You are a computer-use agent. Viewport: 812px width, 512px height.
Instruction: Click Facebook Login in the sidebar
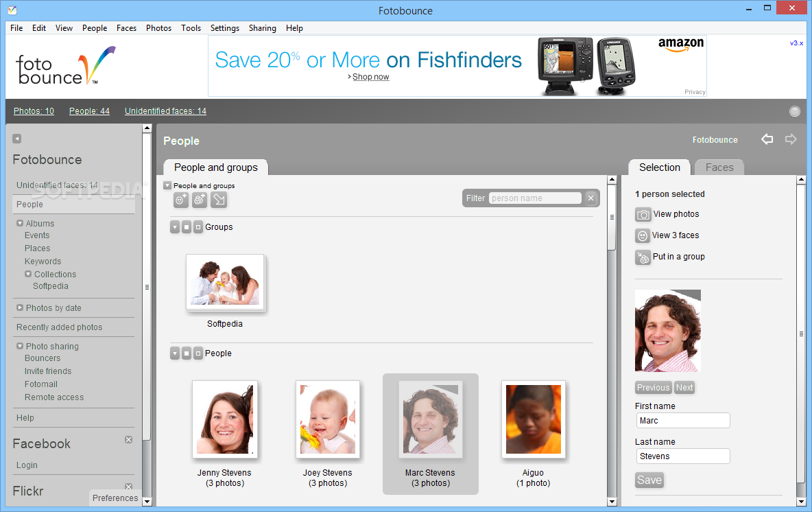click(x=27, y=465)
